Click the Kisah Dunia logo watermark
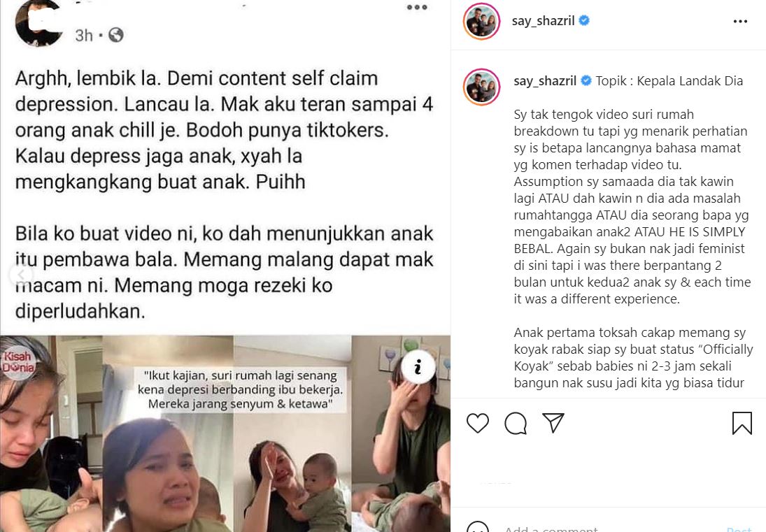The width and height of the screenshot is (766, 532). pos(18,362)
